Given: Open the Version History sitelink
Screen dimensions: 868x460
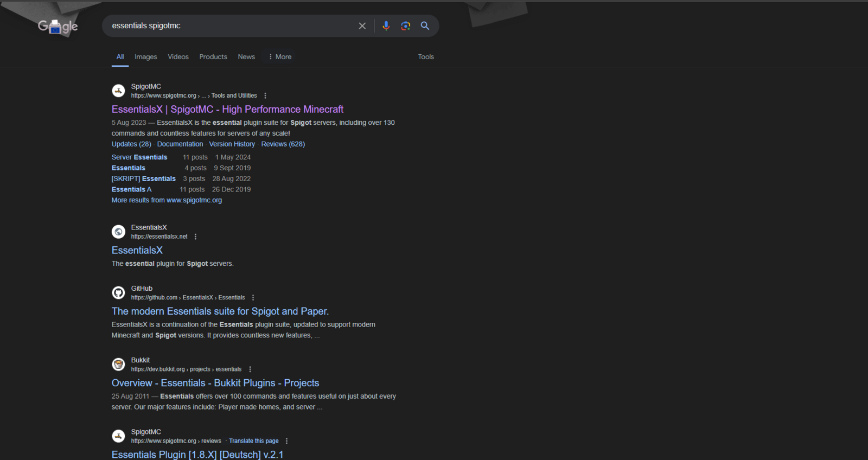Looking at the screenshot, I should coord(232,144).
